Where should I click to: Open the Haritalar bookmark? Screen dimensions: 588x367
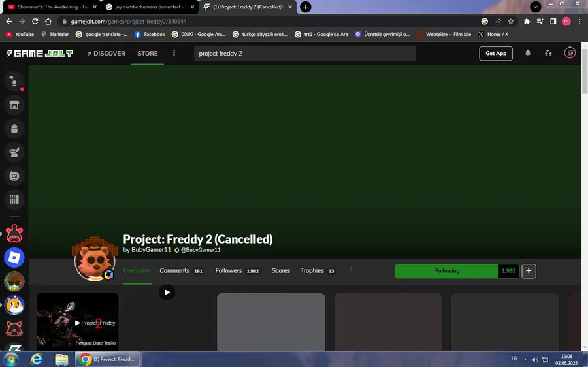coord(55,34)
